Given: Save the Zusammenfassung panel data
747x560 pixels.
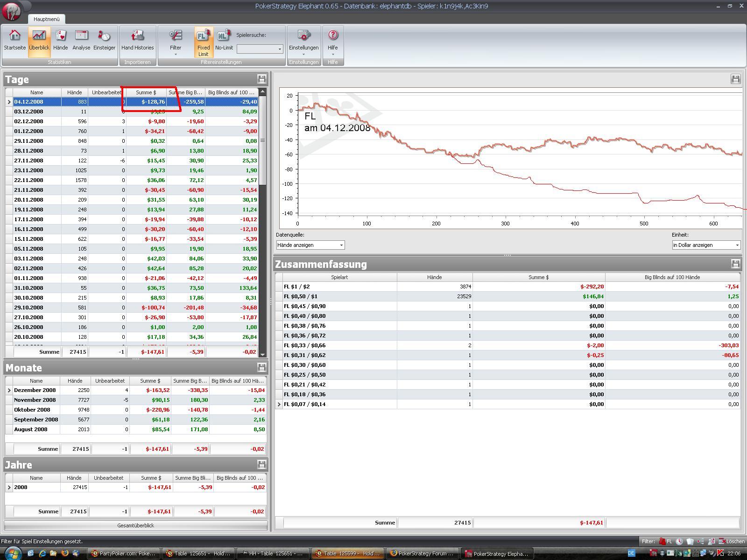Looking at the screenshot, I should coord(735,264).
